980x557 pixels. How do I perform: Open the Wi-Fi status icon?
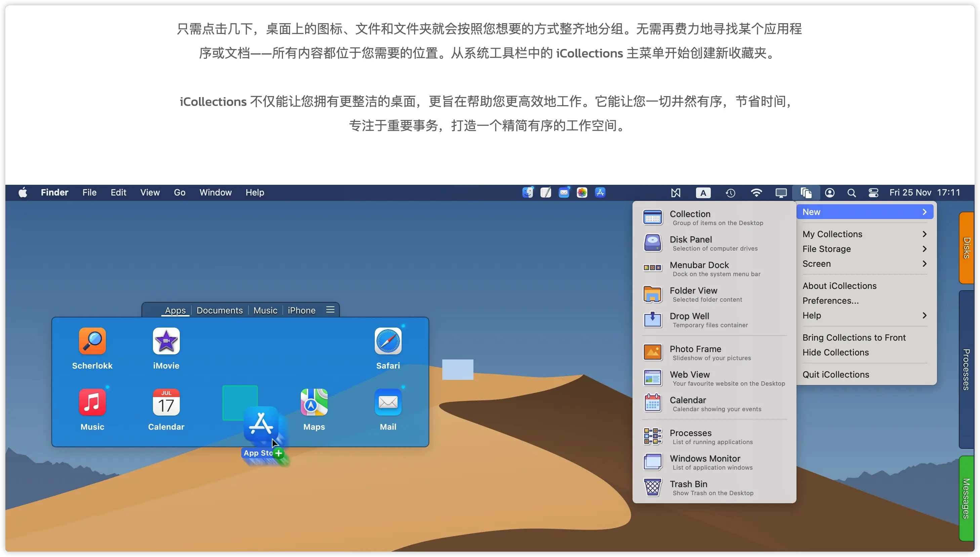pyautogui.click(x=756, y=192)
